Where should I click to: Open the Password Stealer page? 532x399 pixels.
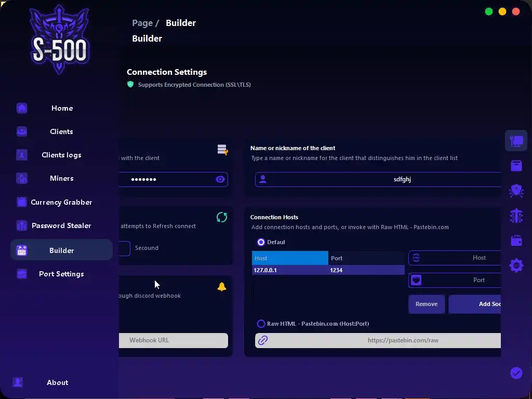(61, 225)
